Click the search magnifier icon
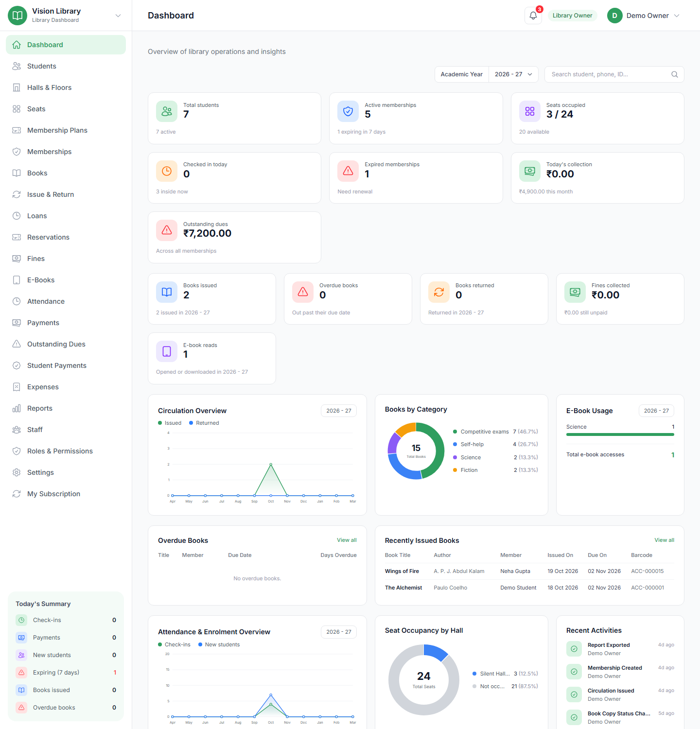 pyautogui.click(x=675, y=74)
